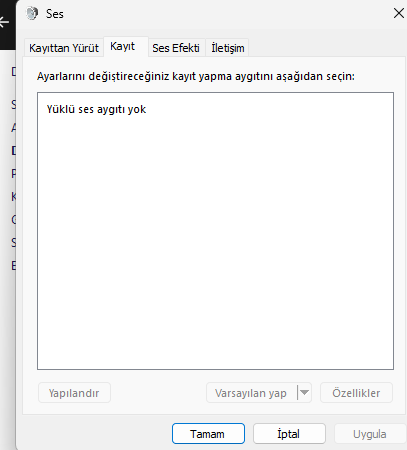Expand the Varsayılan yap dropdown arrow
Screen dimensions: 407x450
click(x=304, y=393)
